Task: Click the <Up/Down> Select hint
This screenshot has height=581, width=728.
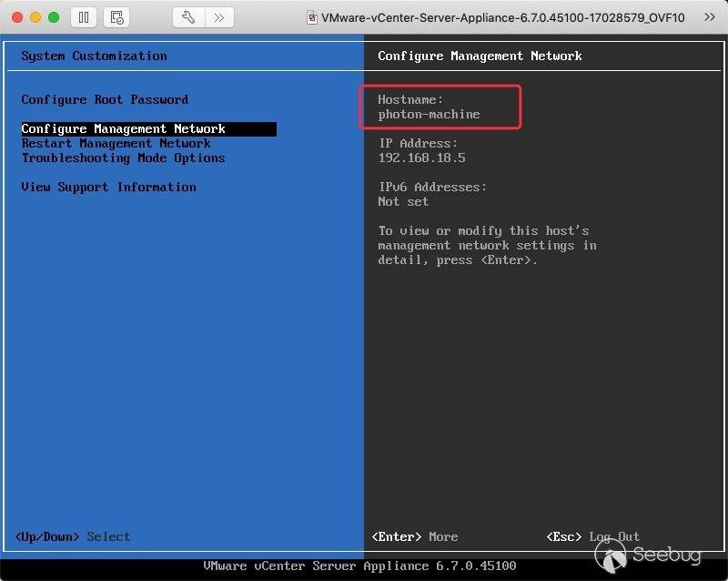Action: click(73, 537)
